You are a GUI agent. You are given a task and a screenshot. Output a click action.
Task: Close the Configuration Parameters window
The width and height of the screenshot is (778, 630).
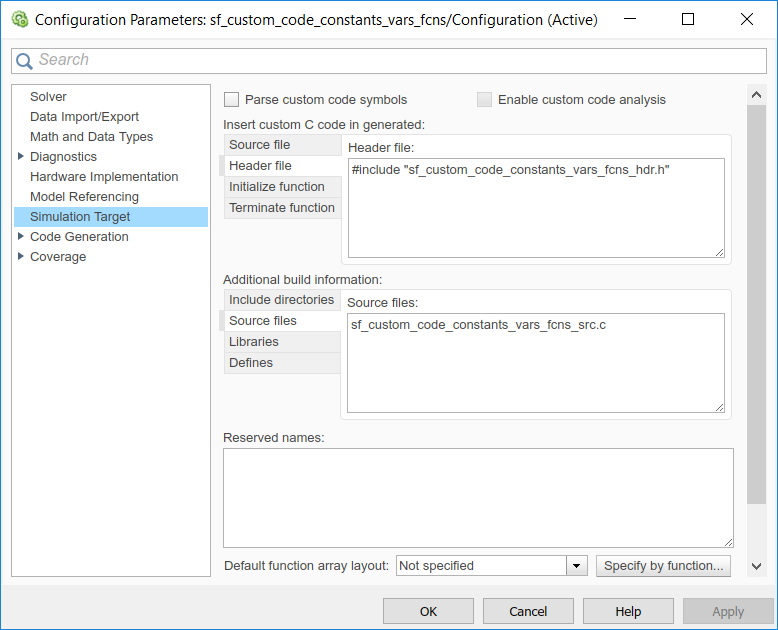click(x=747, y=19)
